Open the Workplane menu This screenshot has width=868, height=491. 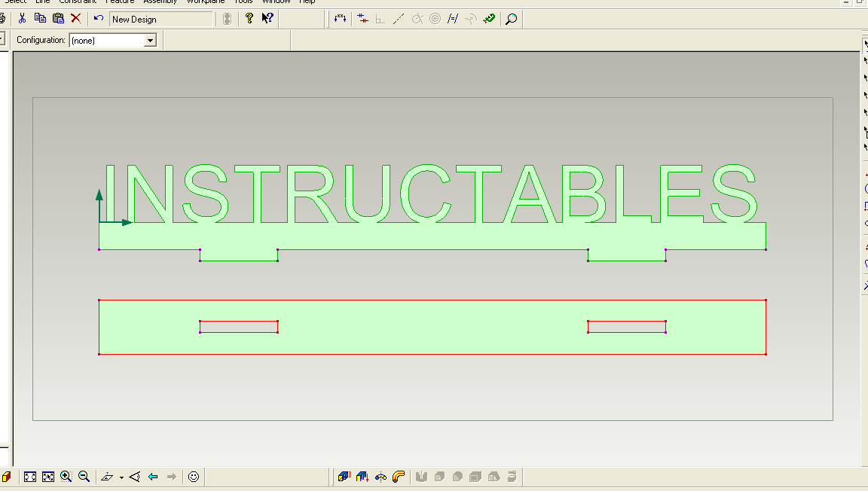206,2
